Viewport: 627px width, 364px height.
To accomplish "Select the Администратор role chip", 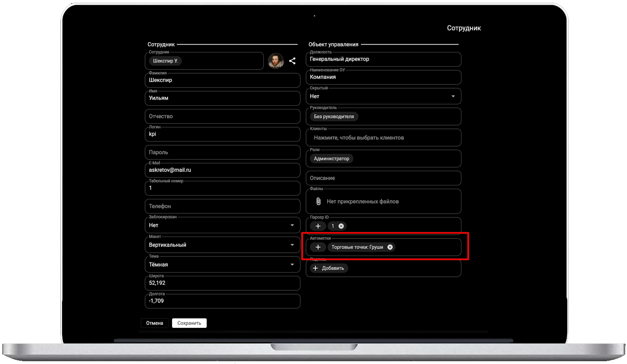I will [331, 159].
